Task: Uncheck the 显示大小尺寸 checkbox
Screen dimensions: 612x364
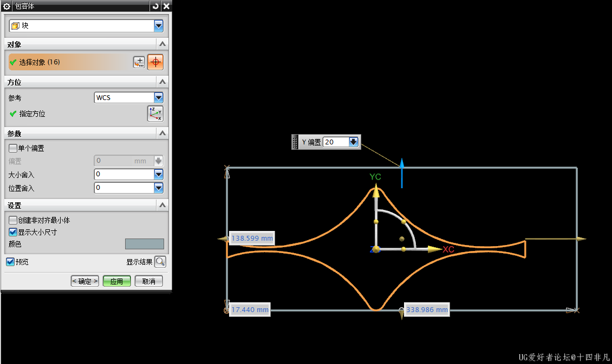Action: [13, 232]
